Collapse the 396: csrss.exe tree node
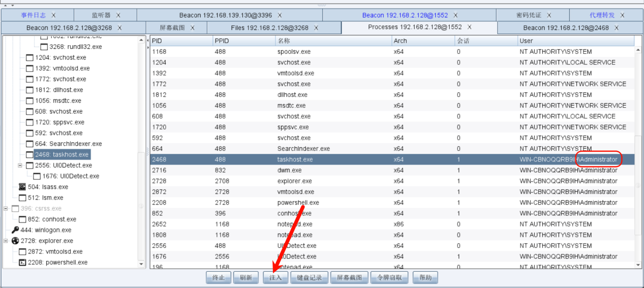The image size is (644, 288). (x=6, y=208)
